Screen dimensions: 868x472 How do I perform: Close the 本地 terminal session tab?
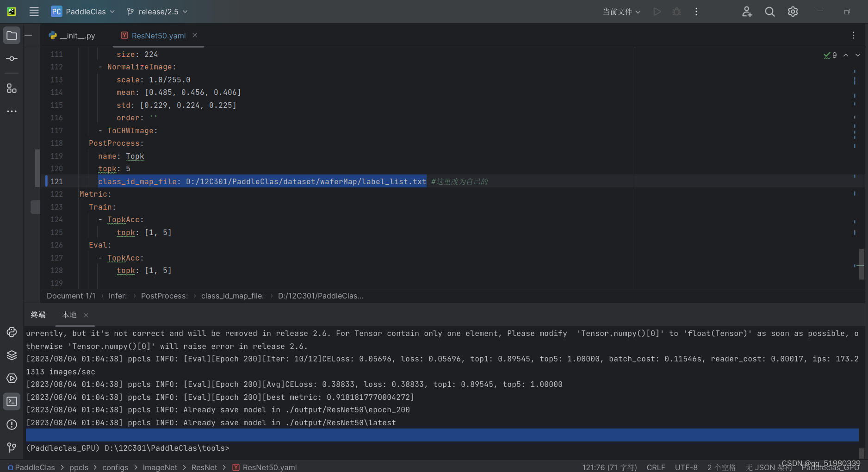[x=86, y=315]
